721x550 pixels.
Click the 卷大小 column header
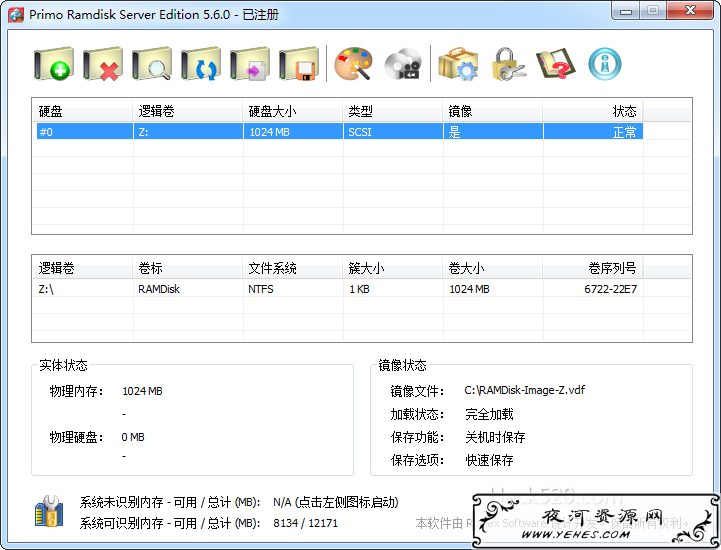492,268
